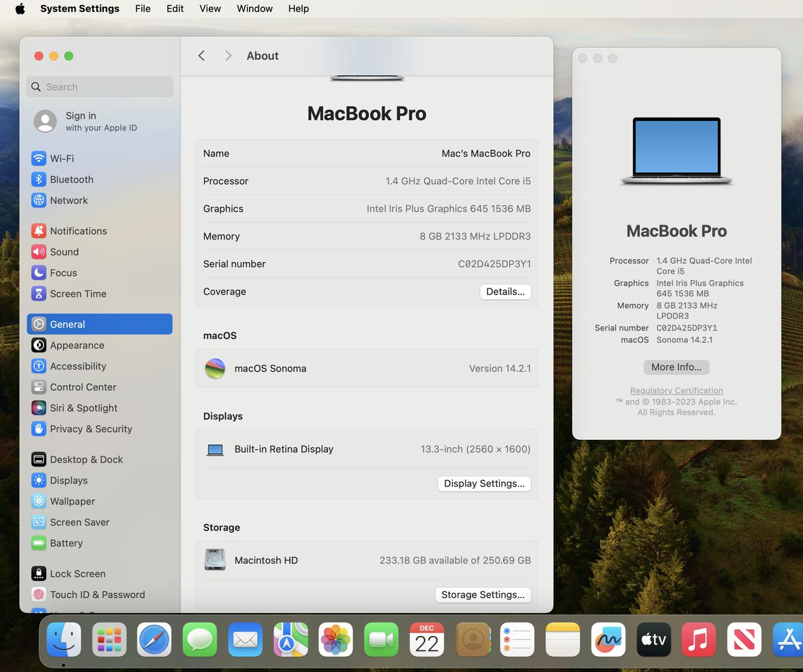
Task: Select General in the sidebar
Action: point(100,324)
